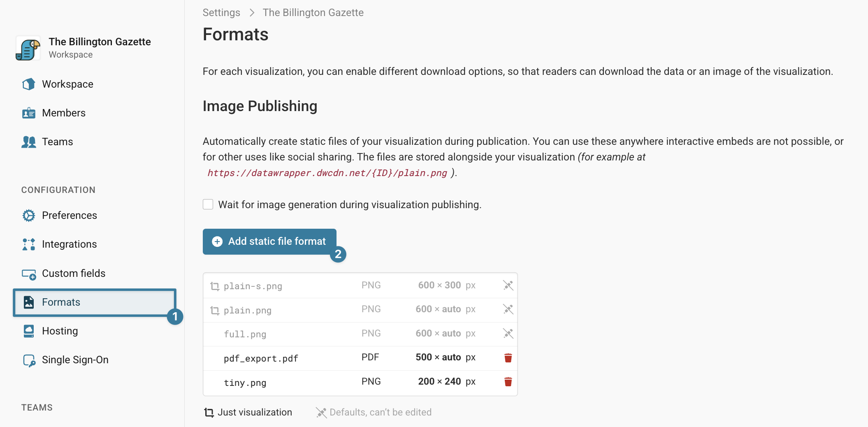868x427 pixels.
Task: Delete the pdf_export.pdf format with trash icon
Action: click(x=508, y=357)
